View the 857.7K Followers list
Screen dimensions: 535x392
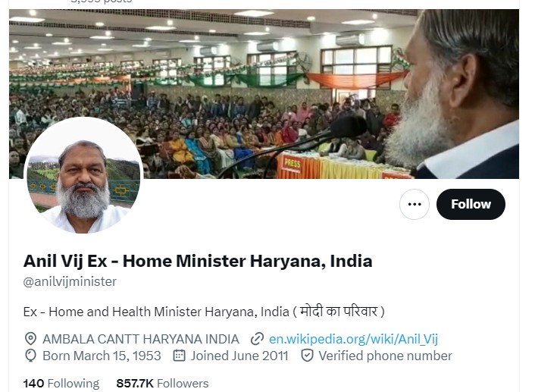162,383
